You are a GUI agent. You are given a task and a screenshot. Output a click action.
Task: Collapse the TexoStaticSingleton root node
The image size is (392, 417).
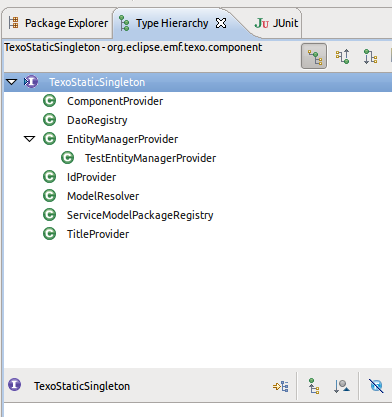pyautogui.click(x=12, y=82)
